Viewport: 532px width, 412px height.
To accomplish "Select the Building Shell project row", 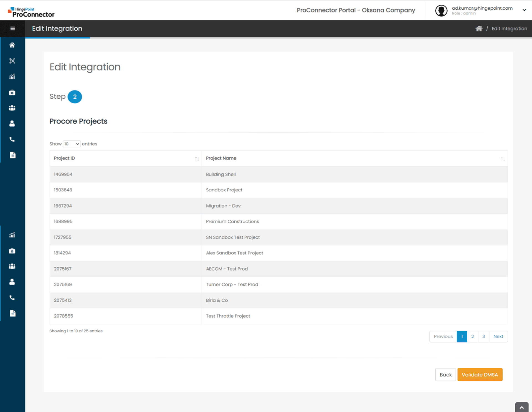I will pos(221,174).
